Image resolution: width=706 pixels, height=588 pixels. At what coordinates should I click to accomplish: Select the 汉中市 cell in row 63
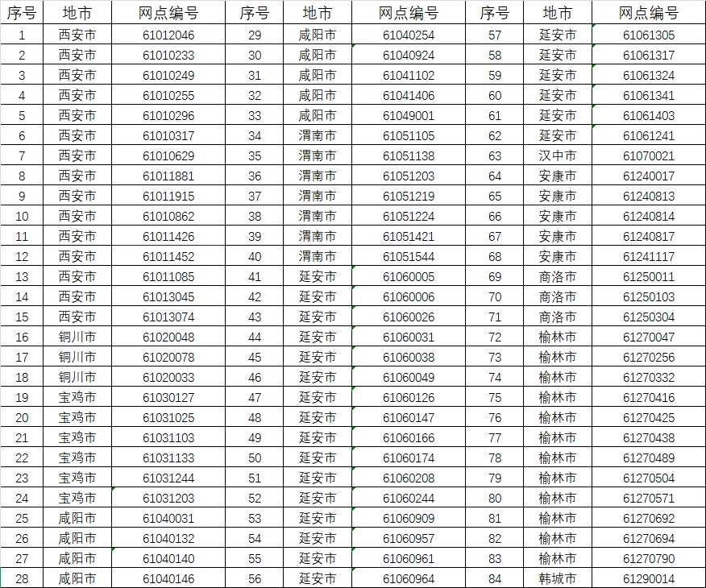point(556,156)
